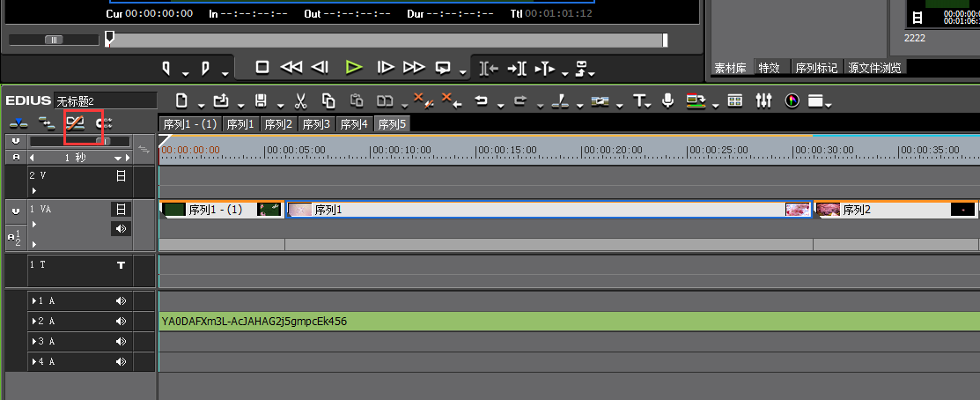
Task: Switch to the 序列3 sequence tab
Action: (x=317, y=124)
